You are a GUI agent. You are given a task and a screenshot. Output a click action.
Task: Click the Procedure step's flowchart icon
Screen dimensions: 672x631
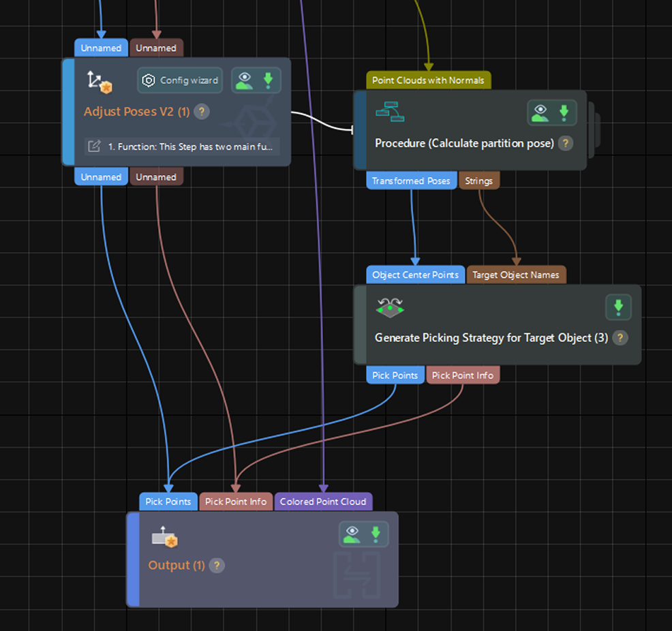click(x=389, y=111)
